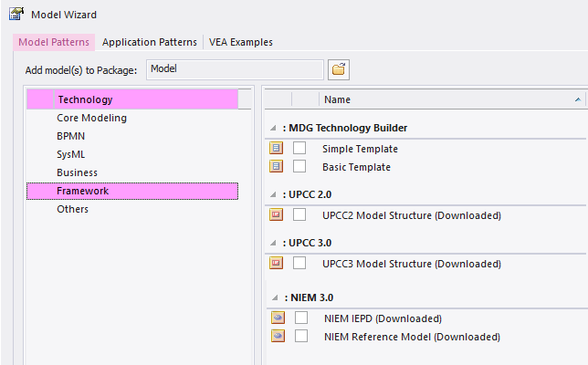The height and width of the screenshot is (365, 588).
Task: Collapse the NIEM 3.0 group
Action: pyautogui.click(x=274, y=298)
